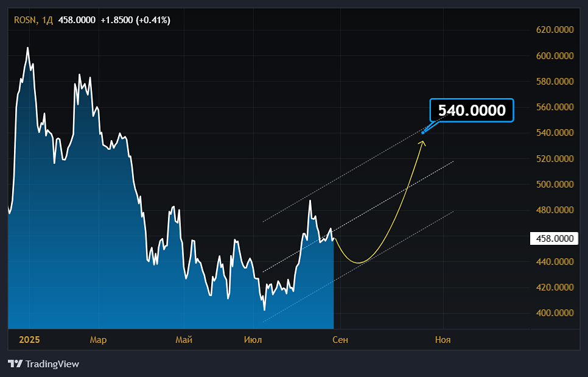The width and height of the screenshot is (588, 377).
Task: Click the 2025 label on the time axis
Action: [29, 340]
